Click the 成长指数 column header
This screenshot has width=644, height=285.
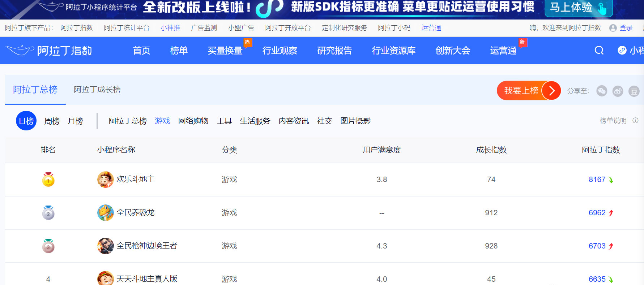[x=491, y=150]
